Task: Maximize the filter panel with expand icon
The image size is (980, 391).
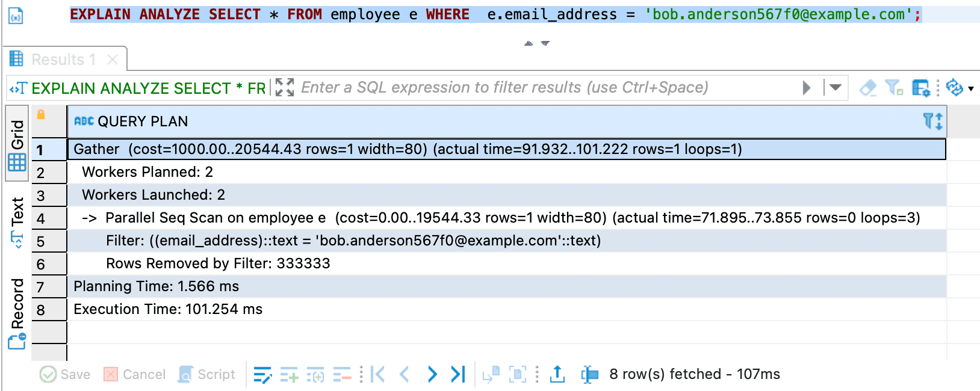Action: tap(285, 88)
